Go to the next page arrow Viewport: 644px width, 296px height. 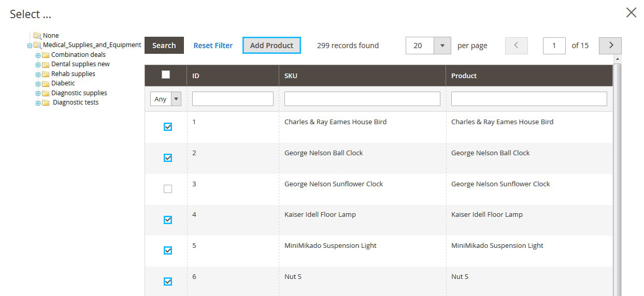pyautogui.click(x=610, y=46)
